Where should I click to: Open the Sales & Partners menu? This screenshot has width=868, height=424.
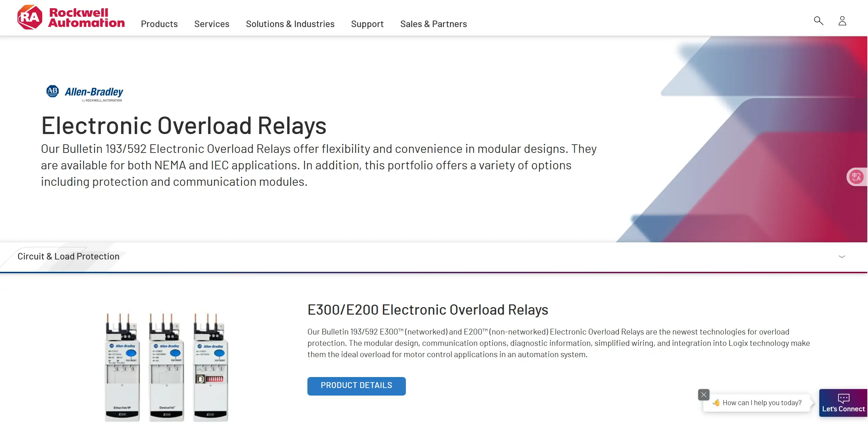pyautogui.click(x=434, y=24)
